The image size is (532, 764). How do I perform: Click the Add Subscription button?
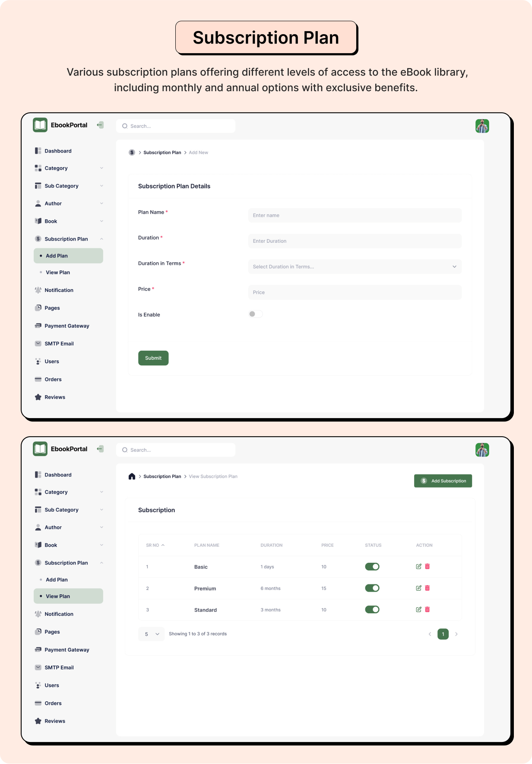443,481
